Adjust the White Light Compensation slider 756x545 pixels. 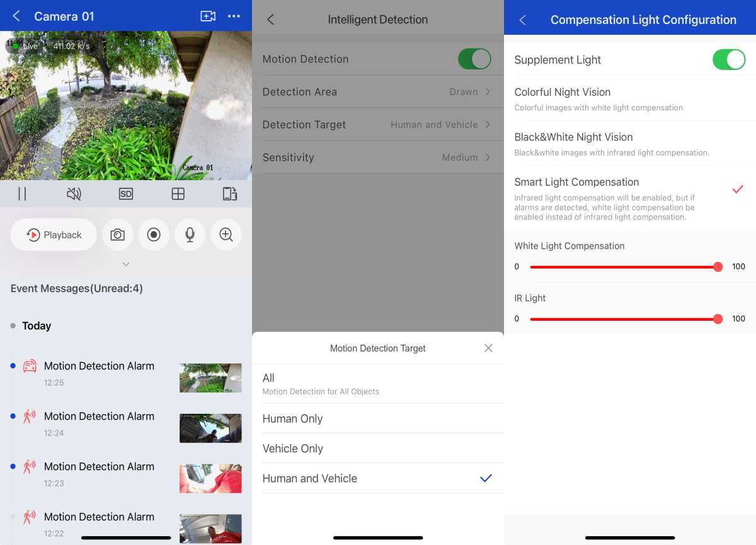[718, 267]
